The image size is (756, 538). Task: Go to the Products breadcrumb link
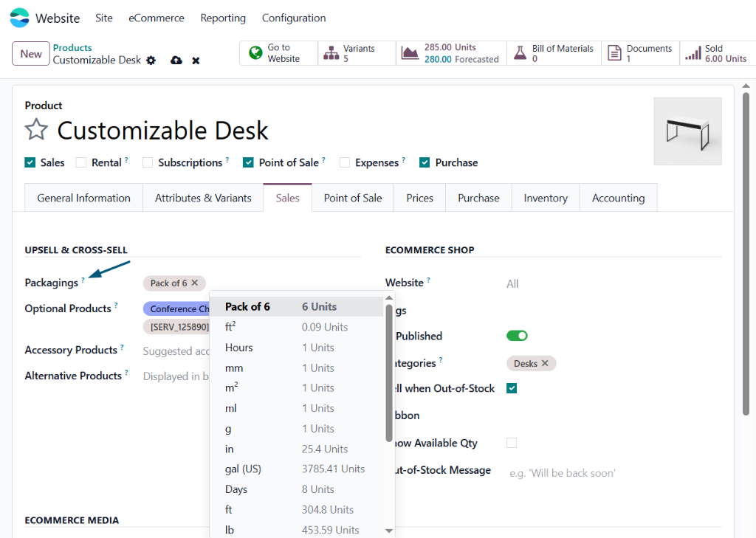pyautogui.click(x=72, y=48)
